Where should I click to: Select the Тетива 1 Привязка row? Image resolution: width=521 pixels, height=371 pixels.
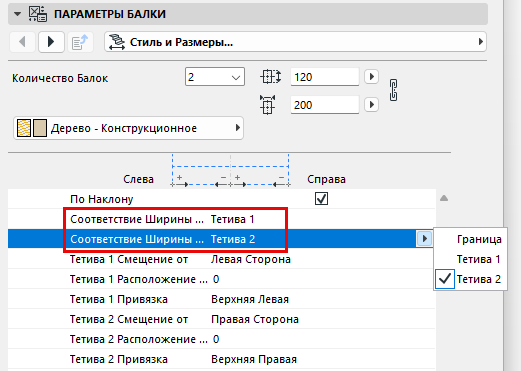coord(222,299)
